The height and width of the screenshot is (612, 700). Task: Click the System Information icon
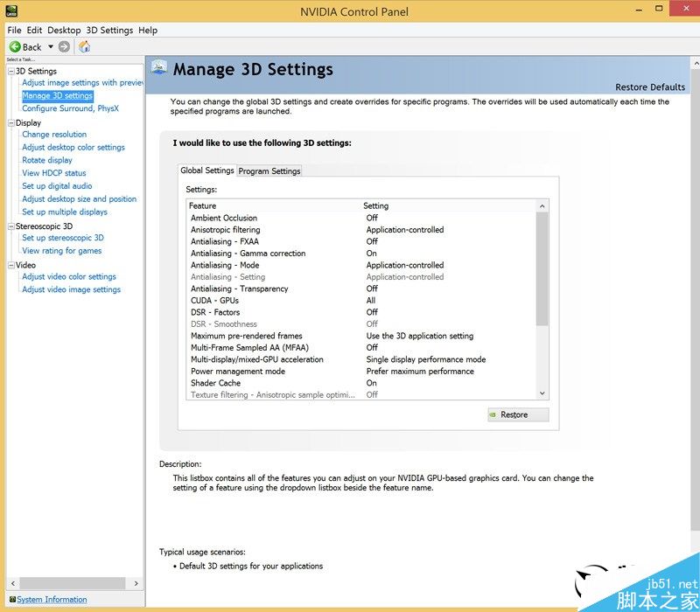point(12,599)
